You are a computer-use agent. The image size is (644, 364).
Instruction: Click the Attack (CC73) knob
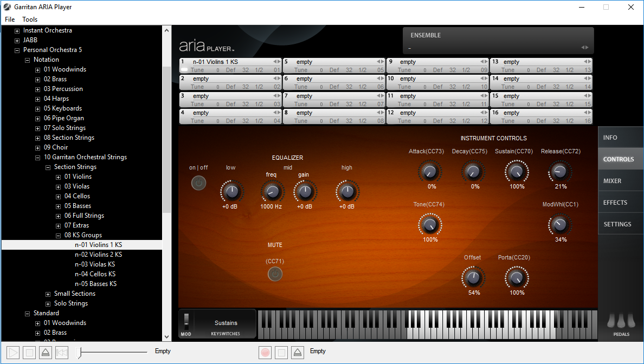coord(429,172)
